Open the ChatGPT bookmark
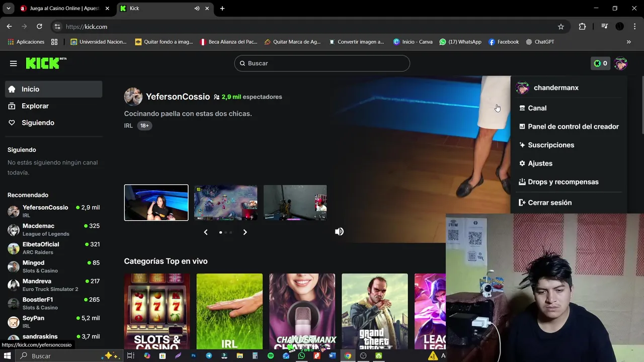The height and width of the screenshot is (362, 644). (x=540, y=42)
